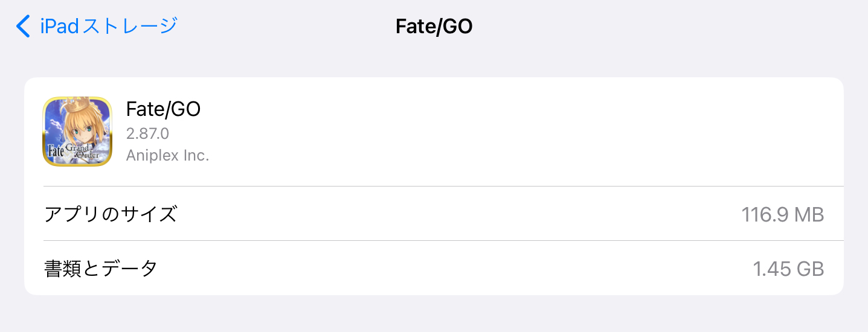Screen dimensions: 868x332
Task: Tap the Fate/GO app icon
Action: [x=77, y=131]
